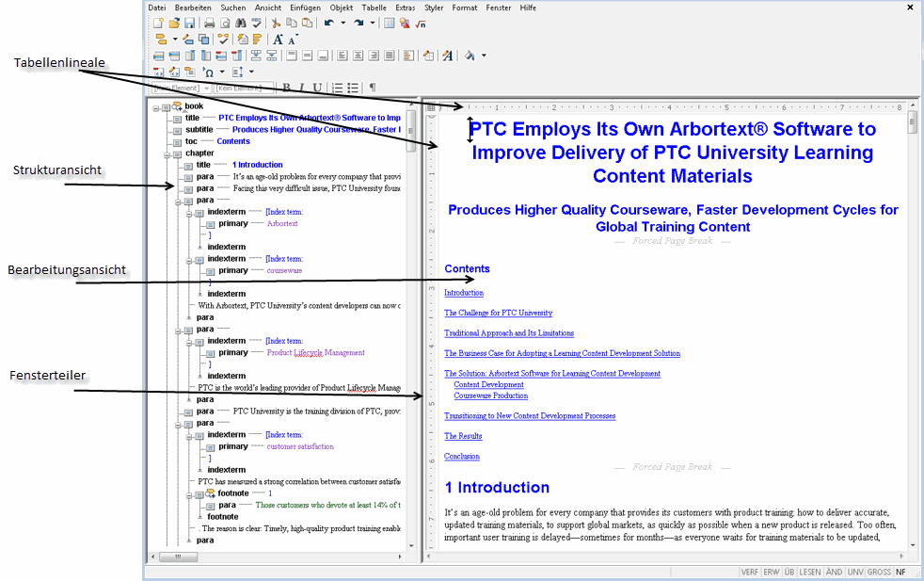Toggle paragraph marks with the pilcrow button
Screen dimensions: 924x581
pos(373,88)
